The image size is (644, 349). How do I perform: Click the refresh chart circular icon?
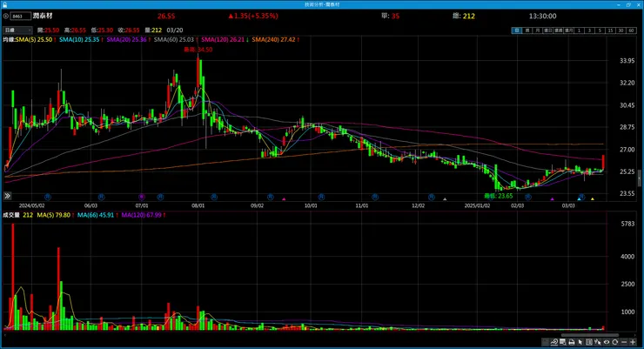point(614,342)
